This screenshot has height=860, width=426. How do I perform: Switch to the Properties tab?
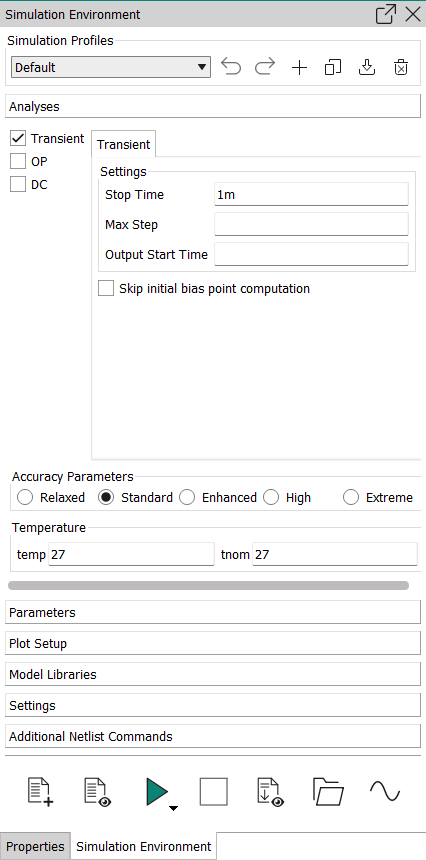pos(35,846)
